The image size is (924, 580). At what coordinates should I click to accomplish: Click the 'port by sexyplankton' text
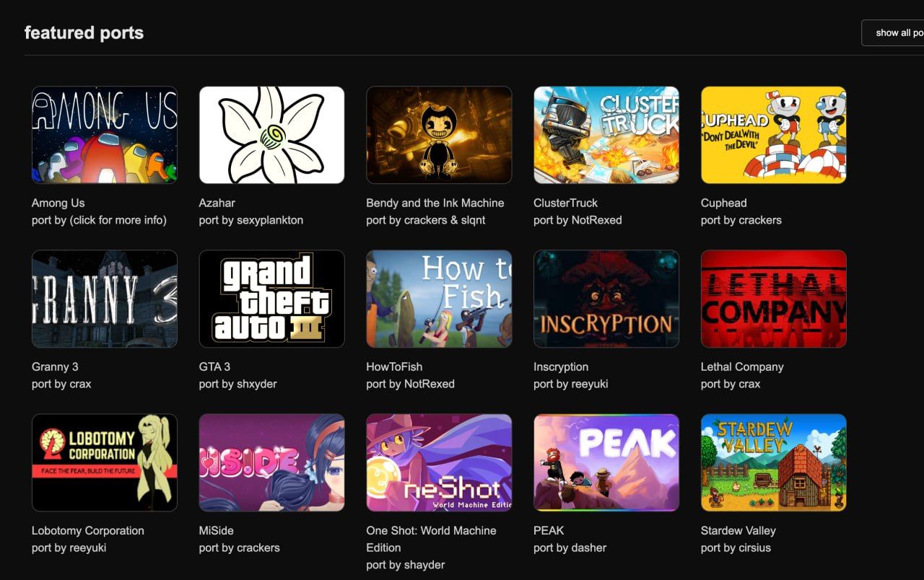pyautogui.click(x=251, y=220)
